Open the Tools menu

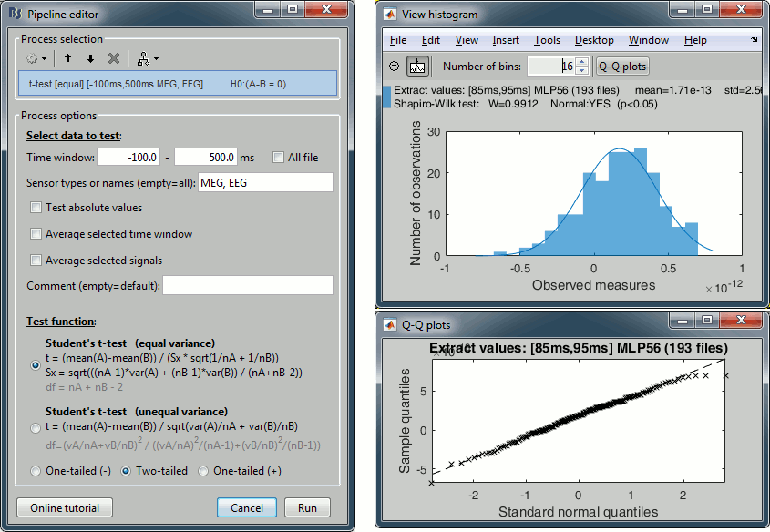[x=547, y=40]
